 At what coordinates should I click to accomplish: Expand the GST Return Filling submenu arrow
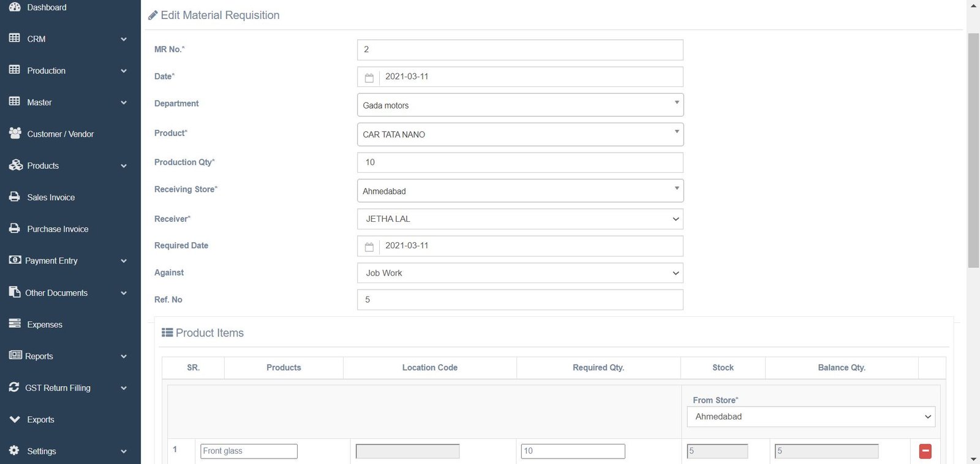124,388
